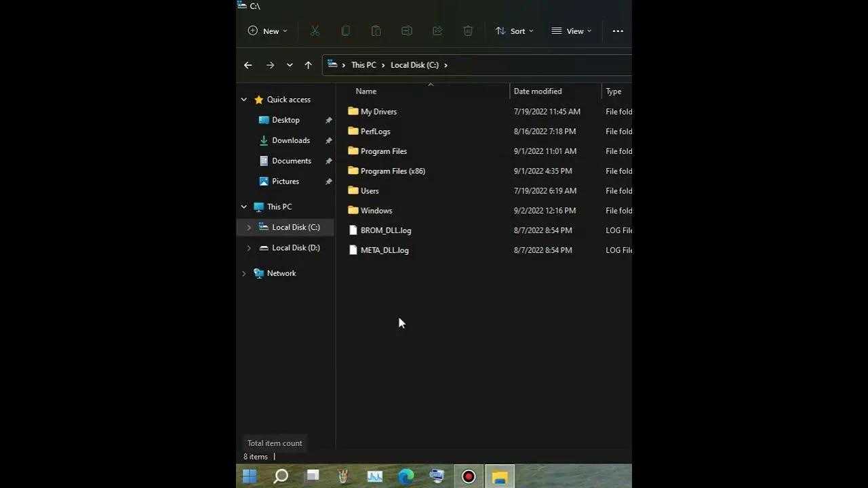
Task: Collapse the This PC tree section
Action: coord(243,206)
